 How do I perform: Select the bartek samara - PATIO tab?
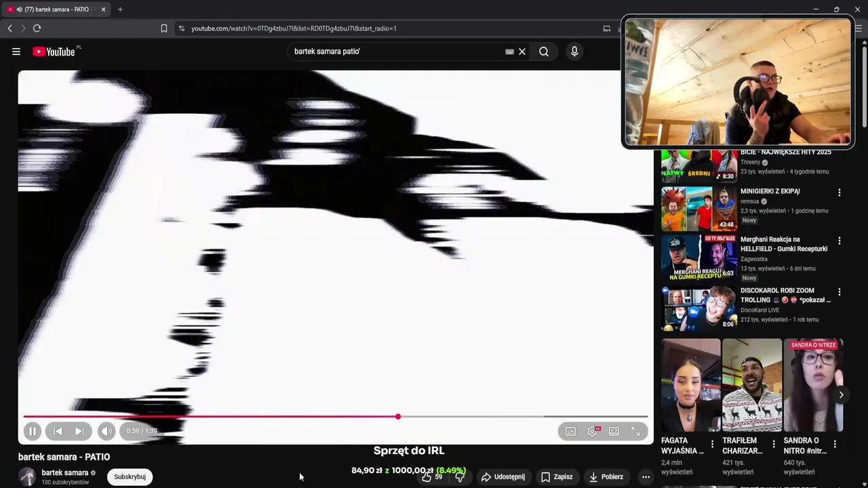point(56,9)
